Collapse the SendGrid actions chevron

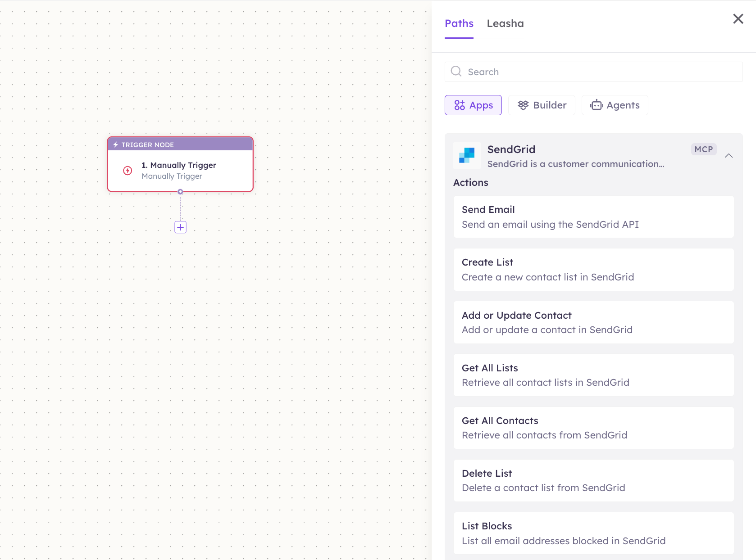pos(729,156)
